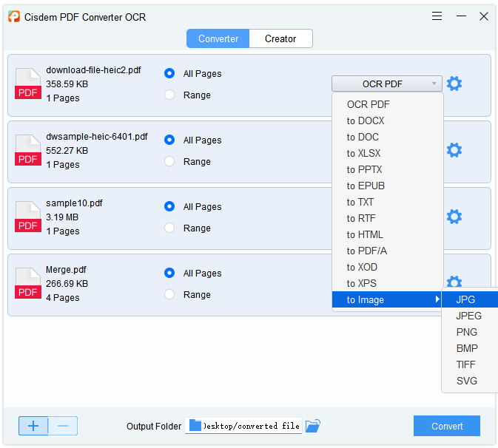Expand the to Image submenu arrow
This screenshot has height=448, width=498.
click(437, 299)
